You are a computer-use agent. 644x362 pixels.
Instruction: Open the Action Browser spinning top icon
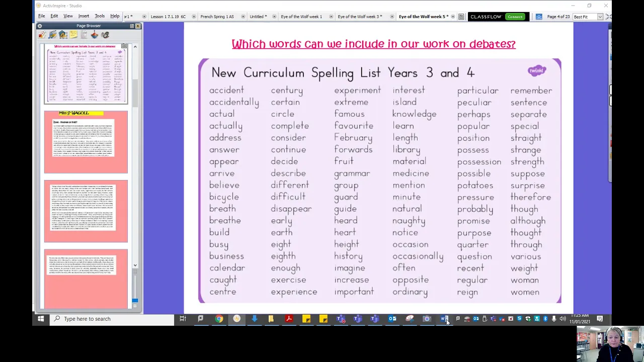(95, 35)
